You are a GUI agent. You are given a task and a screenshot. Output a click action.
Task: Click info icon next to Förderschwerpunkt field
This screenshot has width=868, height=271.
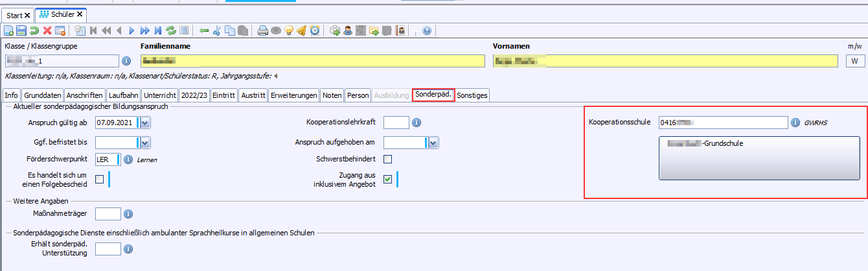coord(128,159)
